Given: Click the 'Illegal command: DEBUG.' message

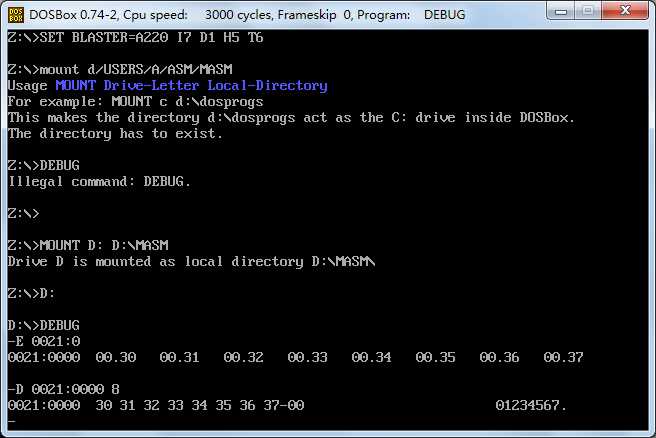Looking at the screenshot, I should click(x=99, y=182).
